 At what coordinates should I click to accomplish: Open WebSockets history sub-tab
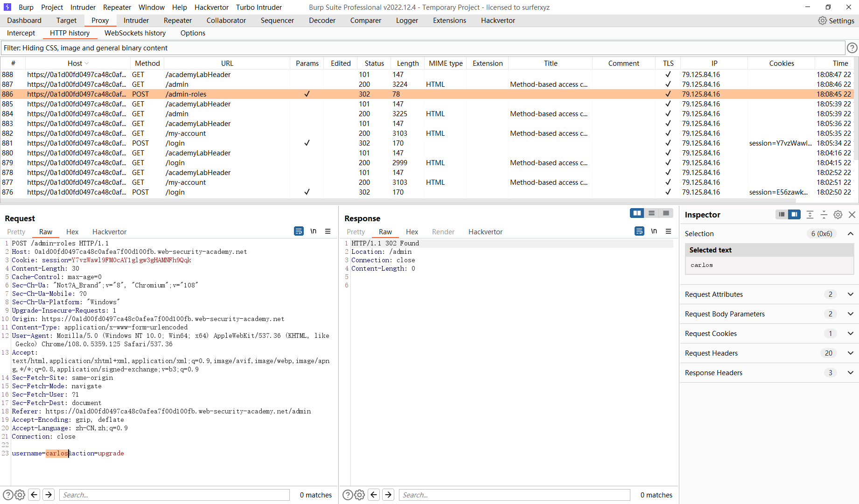point(135,33)
